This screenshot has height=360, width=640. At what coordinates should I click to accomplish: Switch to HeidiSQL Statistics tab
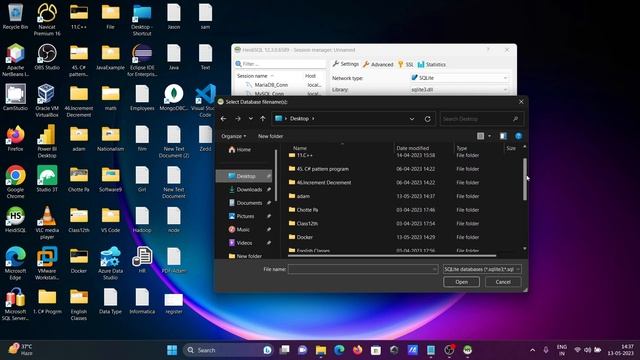(431, 64)
